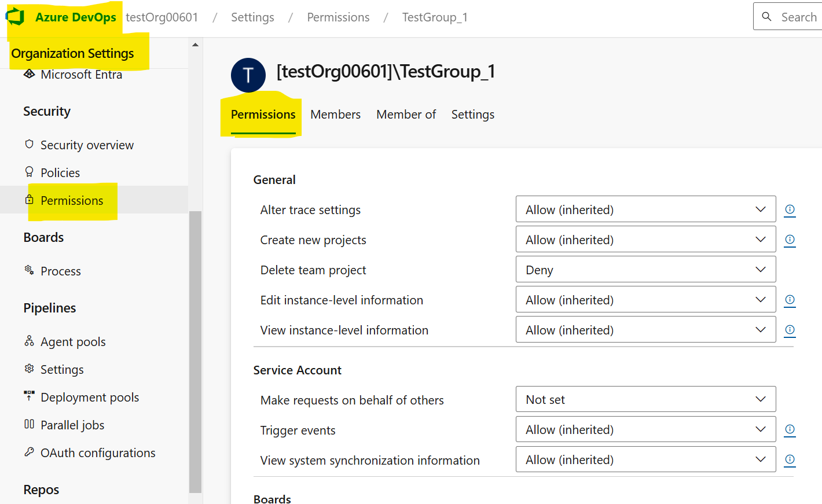
Task: Open View instance-level information dropdown
Action: click(x=645, y=330)
